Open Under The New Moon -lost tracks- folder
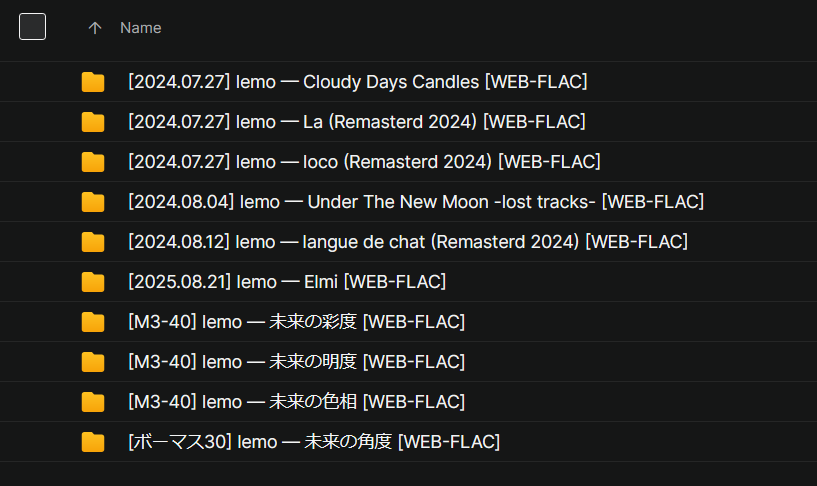 415,202
